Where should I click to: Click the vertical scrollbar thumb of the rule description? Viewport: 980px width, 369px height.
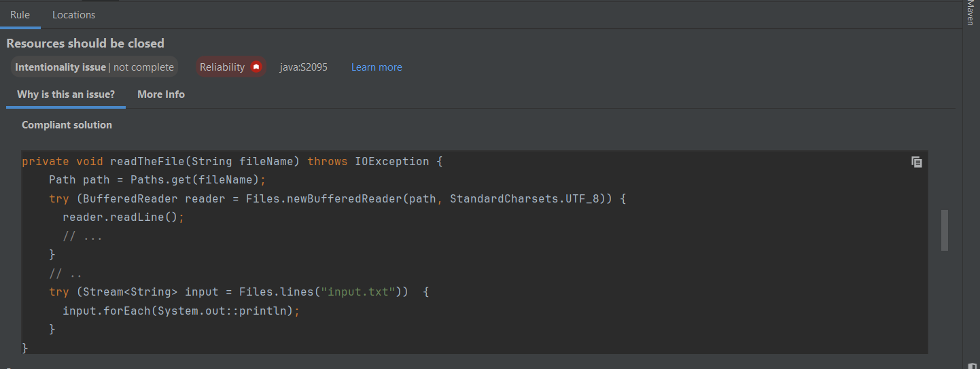[945, 230]
